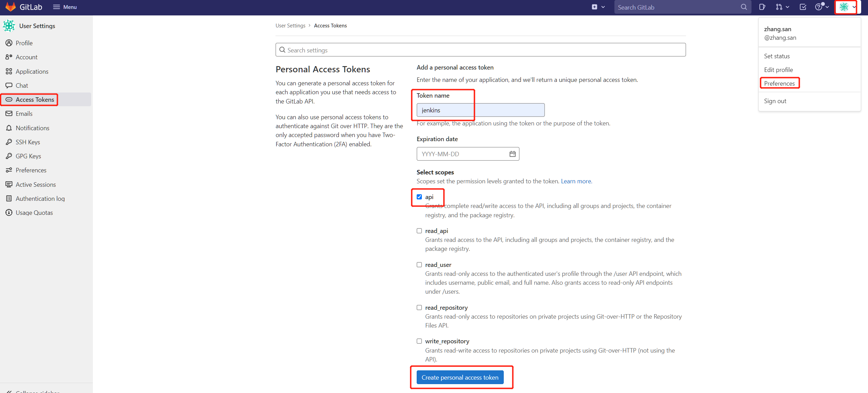Open Usage Quotas in sidebar
The height and width of the screenshot is (393, 868).
34,212
